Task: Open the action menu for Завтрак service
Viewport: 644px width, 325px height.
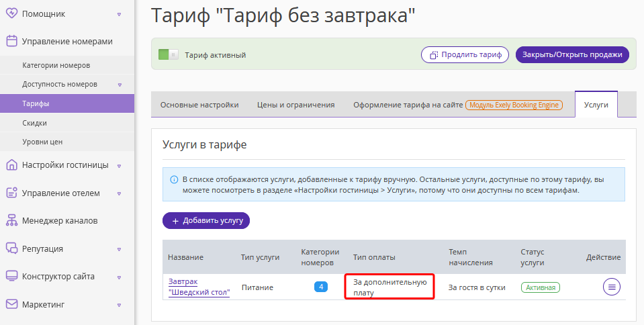Action: point(612,287)
